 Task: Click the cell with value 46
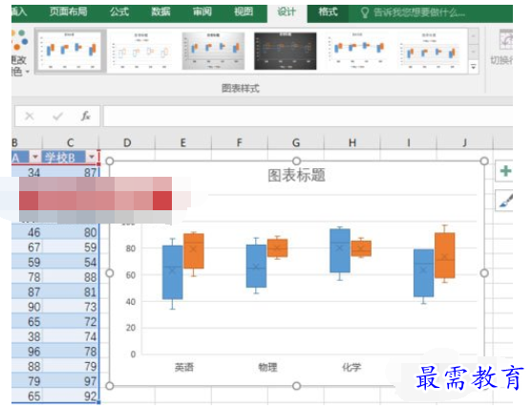(x=27, y=232)
